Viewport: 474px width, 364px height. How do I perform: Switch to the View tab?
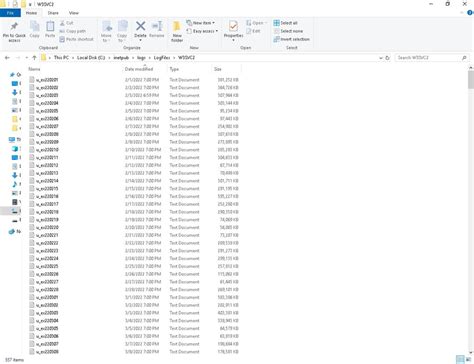tap(74, 13)
